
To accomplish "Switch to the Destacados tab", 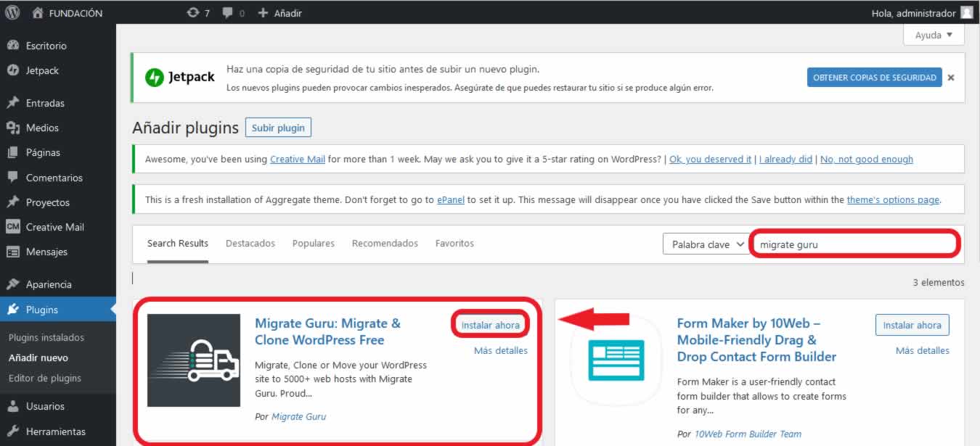I will [x=250, y=244].
